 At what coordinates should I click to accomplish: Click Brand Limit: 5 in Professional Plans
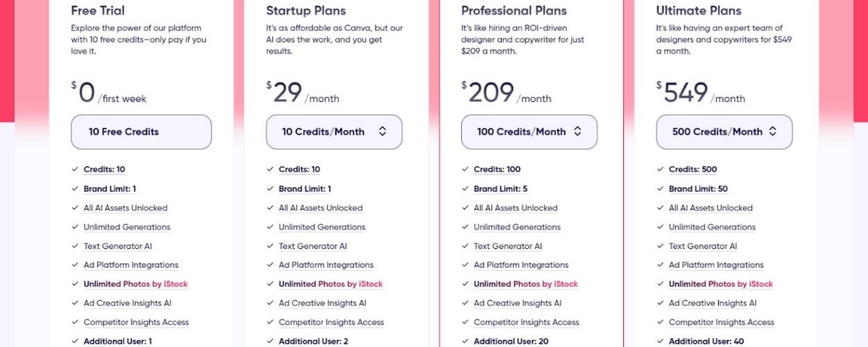coord(501,189)
